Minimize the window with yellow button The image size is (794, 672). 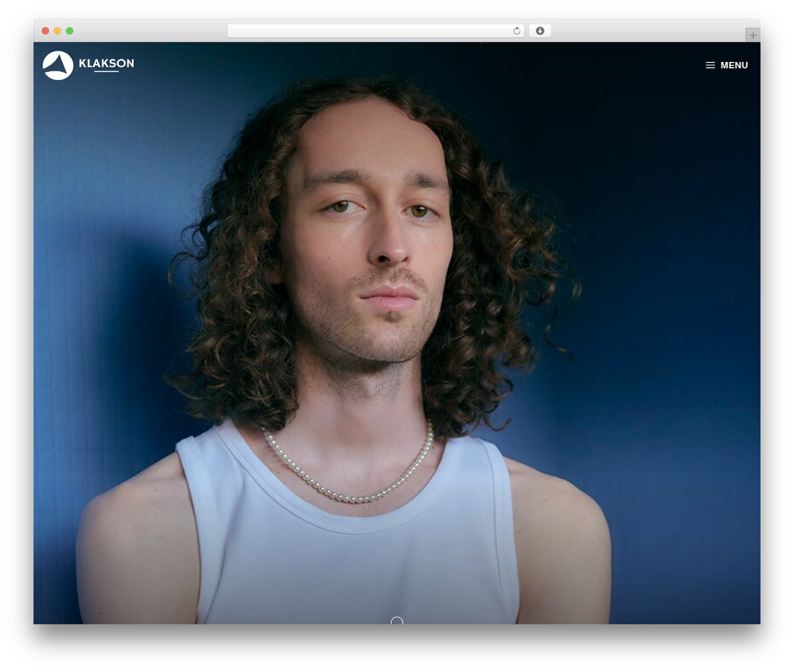coord(58,31)
